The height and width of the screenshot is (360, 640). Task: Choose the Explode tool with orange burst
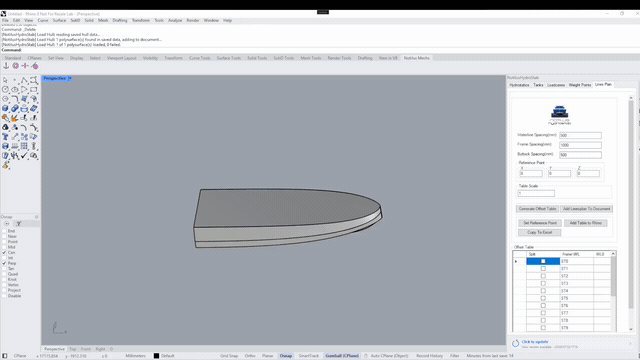(x=15, y=118)
